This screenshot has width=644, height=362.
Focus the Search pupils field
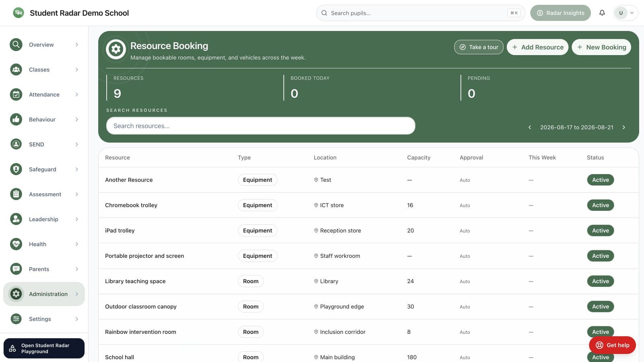pyautogui.click(x=421, y=13)
